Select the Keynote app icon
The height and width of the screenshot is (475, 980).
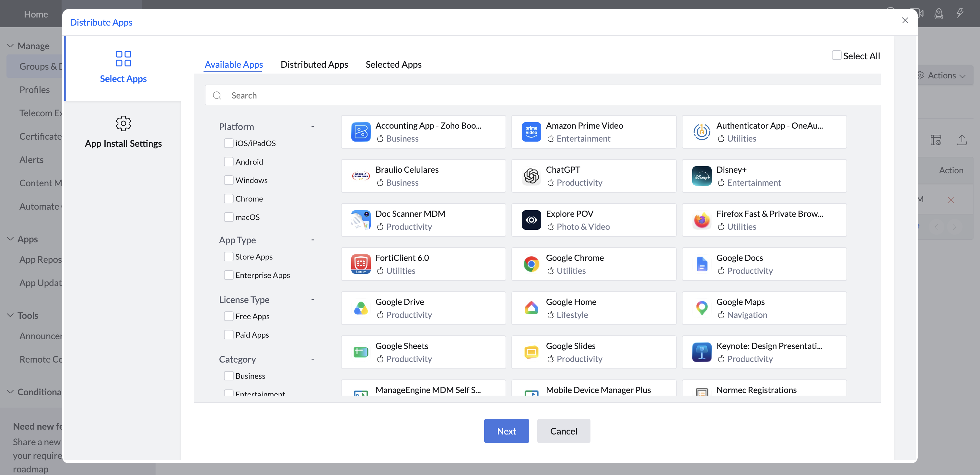[x=702, y=353]
